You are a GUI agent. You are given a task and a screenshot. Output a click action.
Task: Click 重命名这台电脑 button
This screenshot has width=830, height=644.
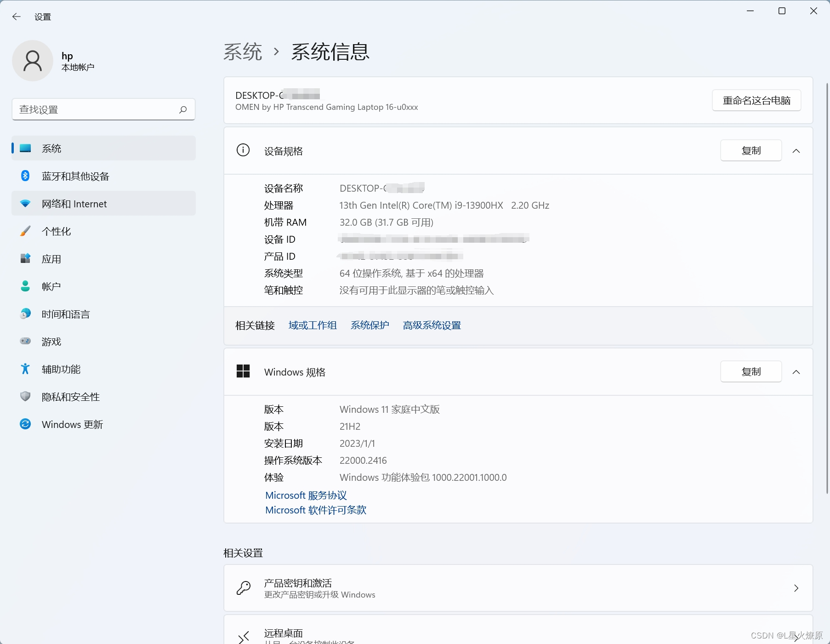tap(756, 100)
